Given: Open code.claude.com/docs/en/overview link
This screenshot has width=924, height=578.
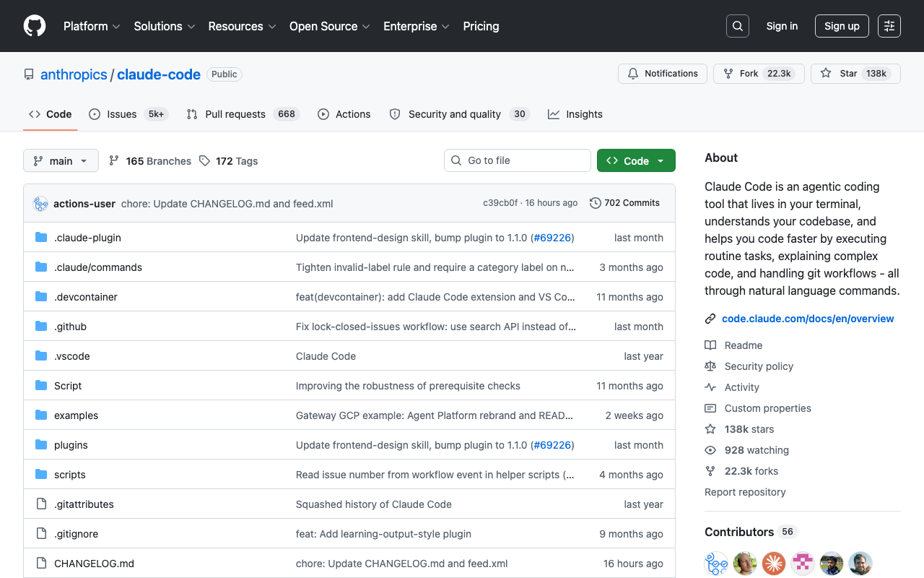Looking at the screenshot, I should tap(808, 319).
